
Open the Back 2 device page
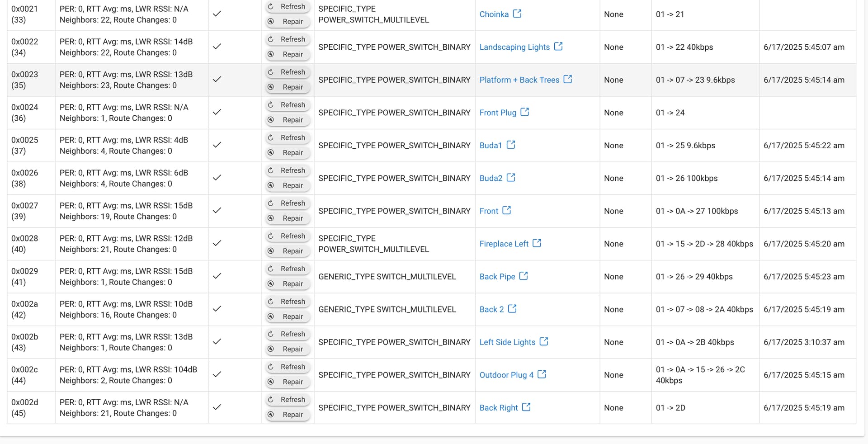pyautogui.click(x=491, y=309)
